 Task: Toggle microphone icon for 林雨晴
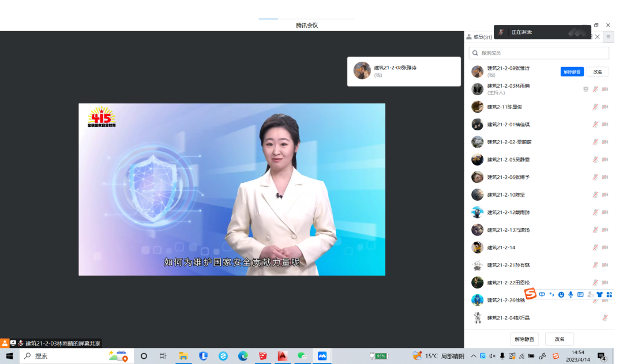595,89
